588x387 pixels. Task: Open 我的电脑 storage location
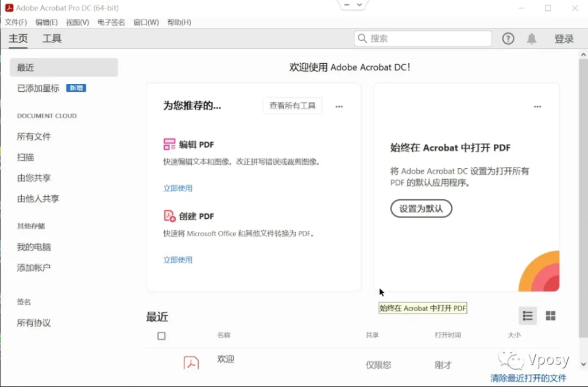[34, 247]
